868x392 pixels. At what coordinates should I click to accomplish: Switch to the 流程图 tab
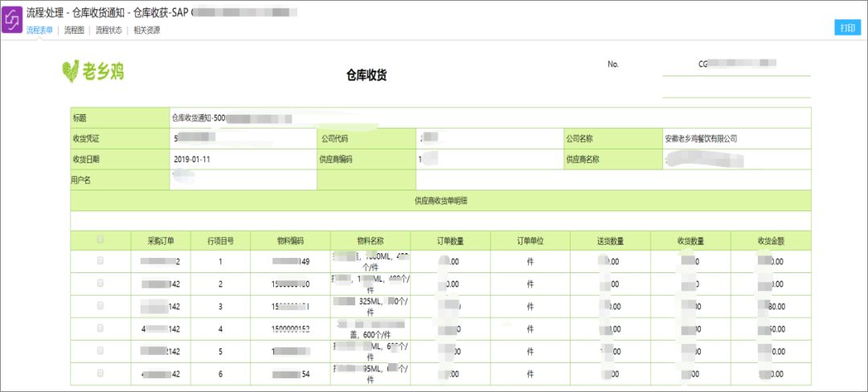click(x=74, y=31)
